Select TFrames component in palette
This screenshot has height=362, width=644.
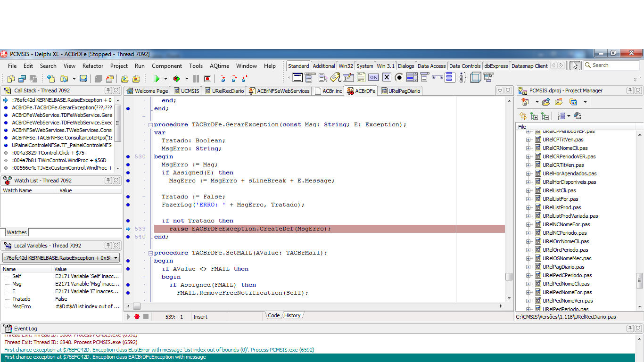(x=298, y=77)
